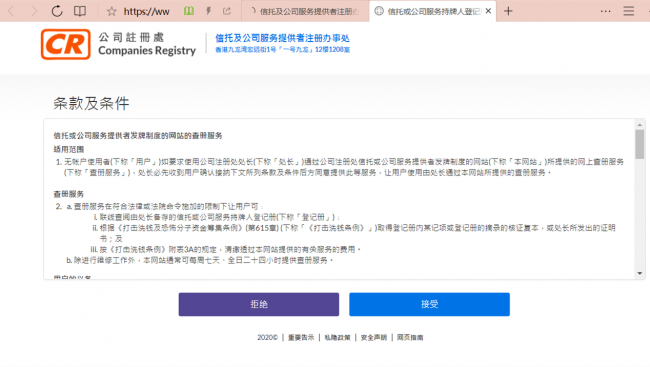Click green book icon in address bar

[189, 11]
